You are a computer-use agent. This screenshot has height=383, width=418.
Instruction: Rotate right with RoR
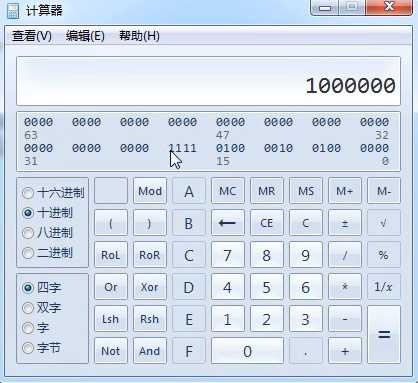[x=150, y=255]
